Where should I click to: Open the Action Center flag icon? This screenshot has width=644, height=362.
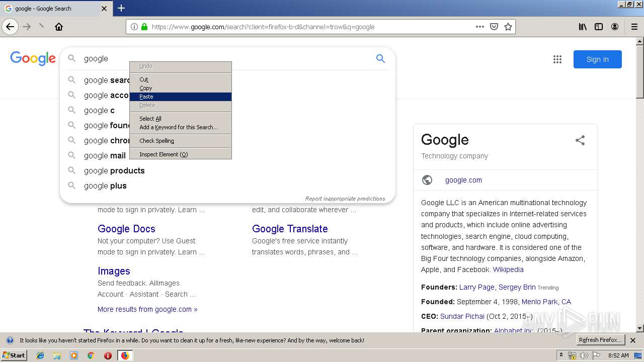coord(595,355)
